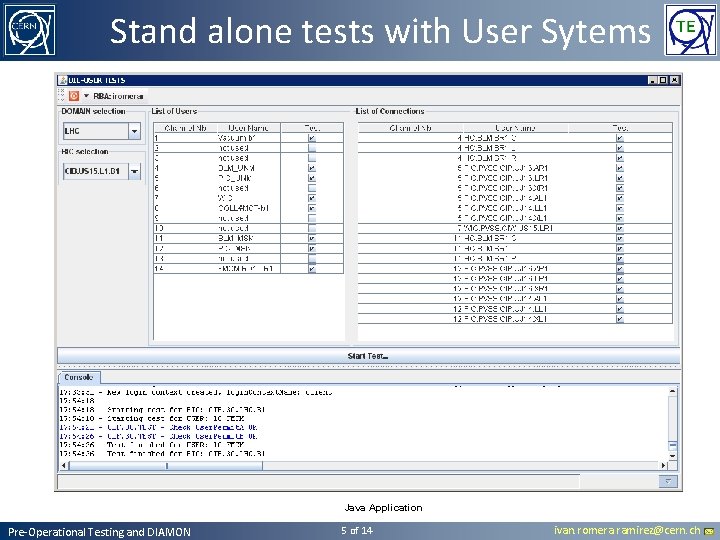Select the Vacuum b1 user name cell
720x540 pixels.
[248, 138]
